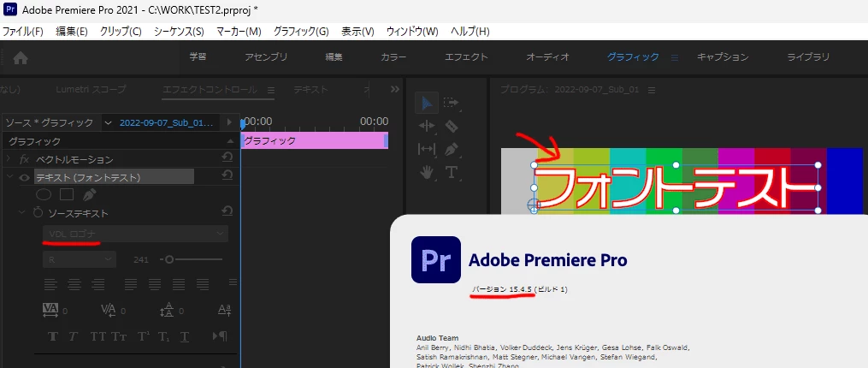Select the Pen tool in the tools panel
This screenshot has height=368, width=868.
(x=452, y=149)
